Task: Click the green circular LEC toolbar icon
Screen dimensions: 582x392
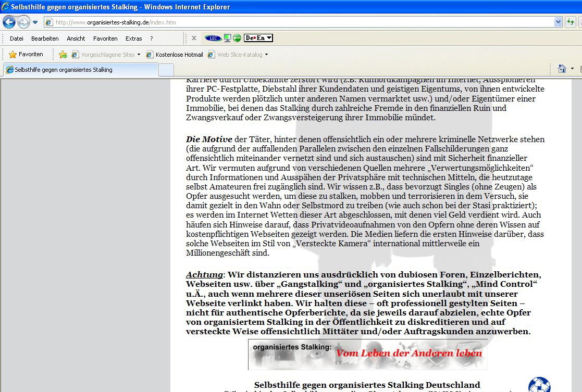Action: click(x=237, y=38)
